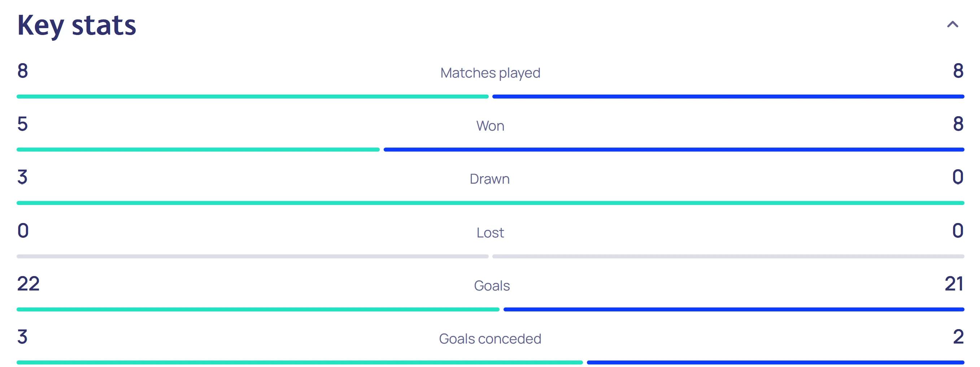Select the Goals conceded label
This screenshot has height=367, width=980.
tap(490, 339)
